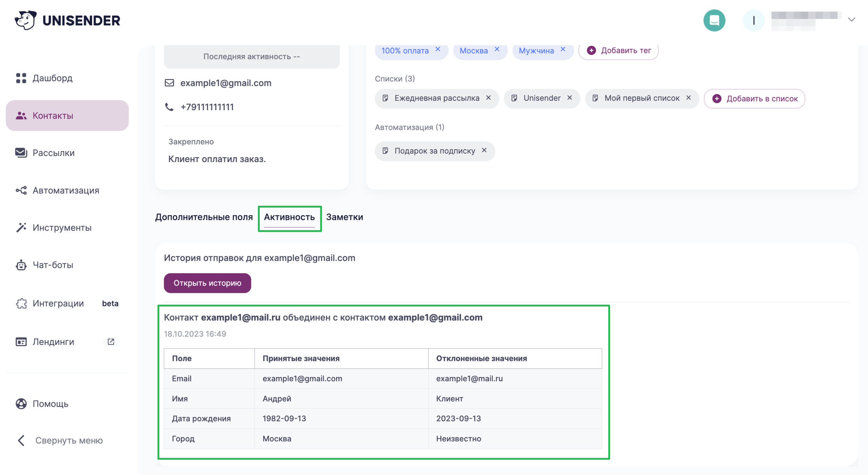Screen dimensions: 868x475
Task: Click the user avatar circle
Action: coord(753,20)
